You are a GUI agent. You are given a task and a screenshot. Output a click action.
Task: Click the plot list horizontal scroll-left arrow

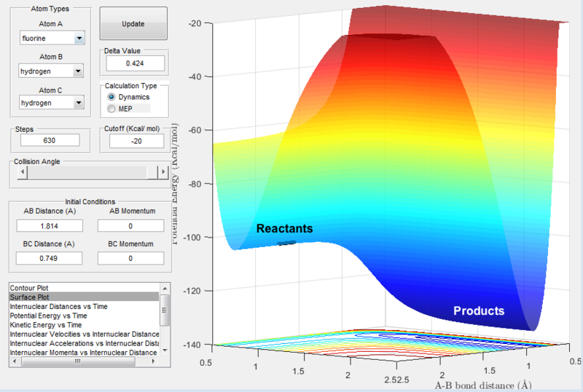(x=15, y=361)
